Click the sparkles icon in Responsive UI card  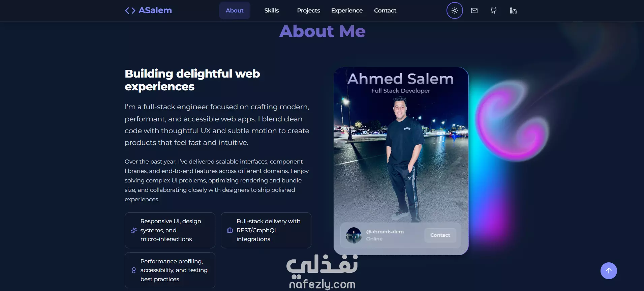coord(134,230)
